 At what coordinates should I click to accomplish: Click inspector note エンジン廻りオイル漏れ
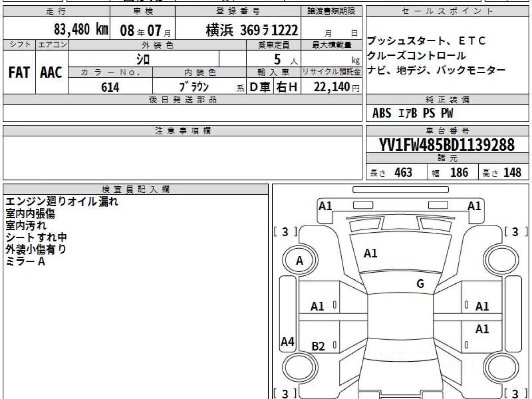pyautogui.click(x=62, y=202)
